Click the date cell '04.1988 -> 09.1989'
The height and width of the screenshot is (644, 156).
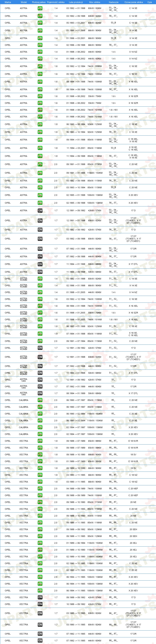(x=76, y=488)
